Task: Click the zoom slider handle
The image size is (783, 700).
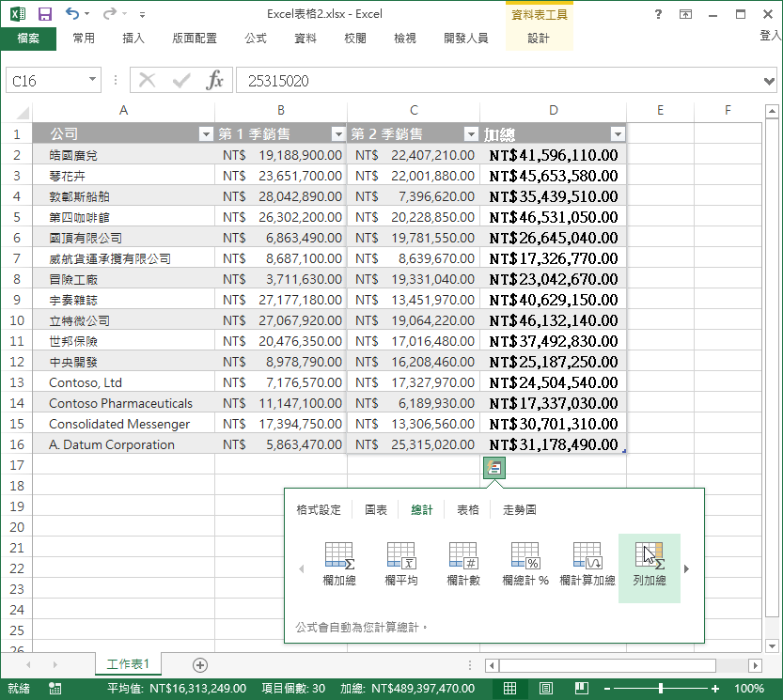Action: (661, 689)
